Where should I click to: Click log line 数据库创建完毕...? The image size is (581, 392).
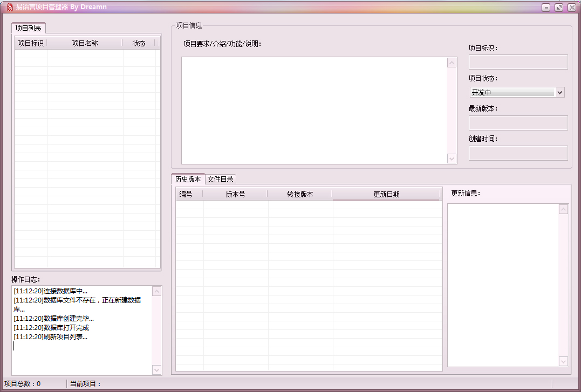click(54, 319)
